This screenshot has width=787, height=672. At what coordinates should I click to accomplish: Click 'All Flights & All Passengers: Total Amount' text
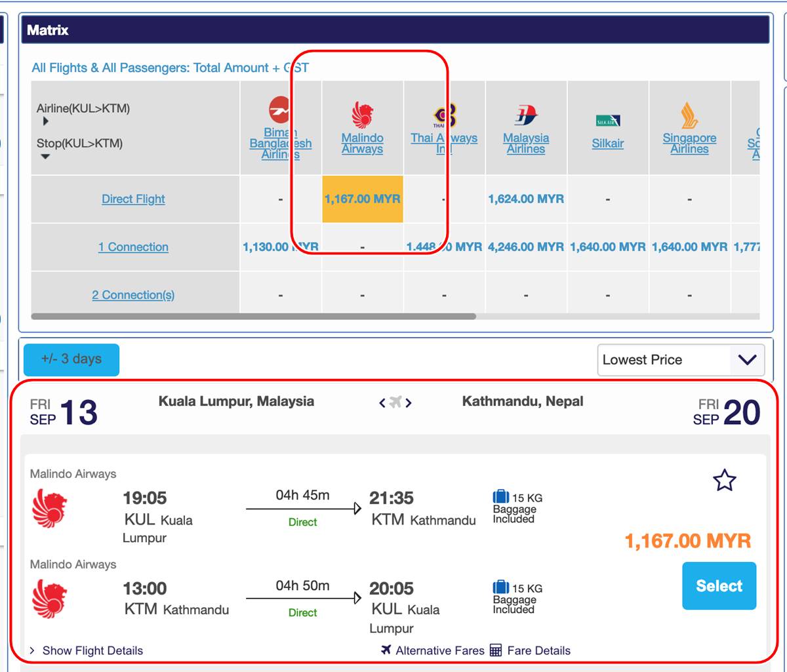click(150, 68)
